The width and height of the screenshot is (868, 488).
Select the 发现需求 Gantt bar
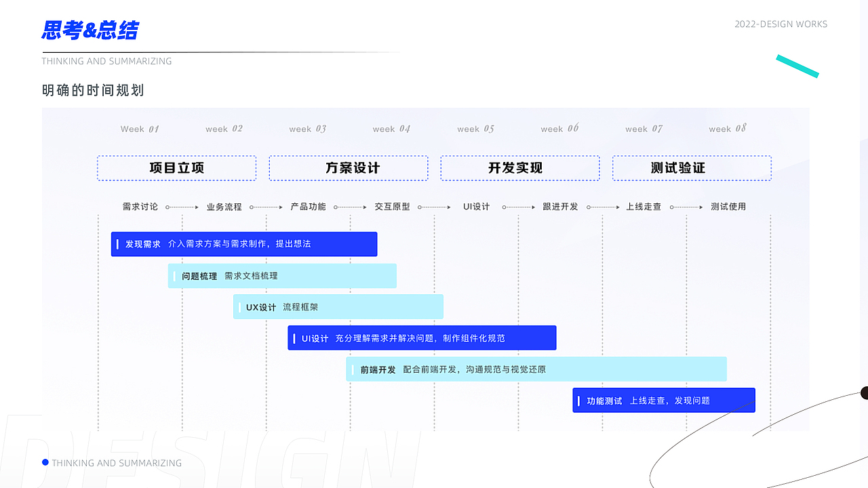coord(244,244)
